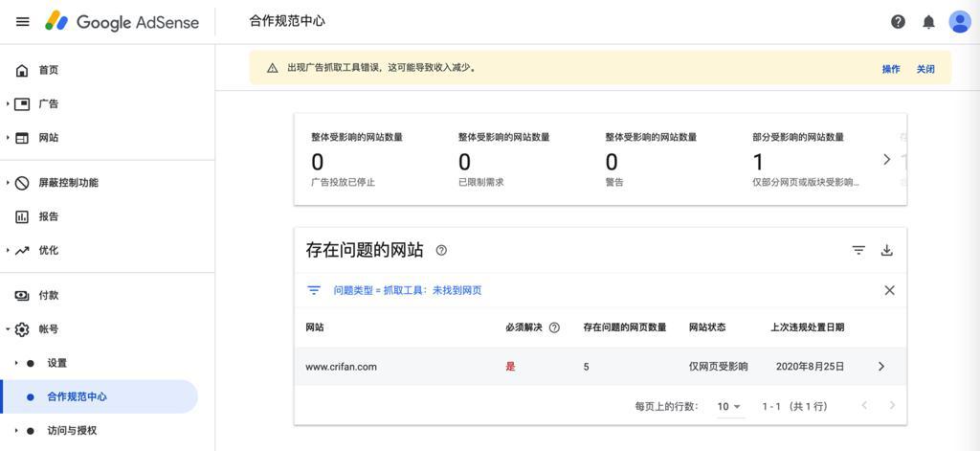The height and width of the screenshot is (451, 980).
Task: Remove the 抓取工具 filter with X
Action: [x=889, y=290]
